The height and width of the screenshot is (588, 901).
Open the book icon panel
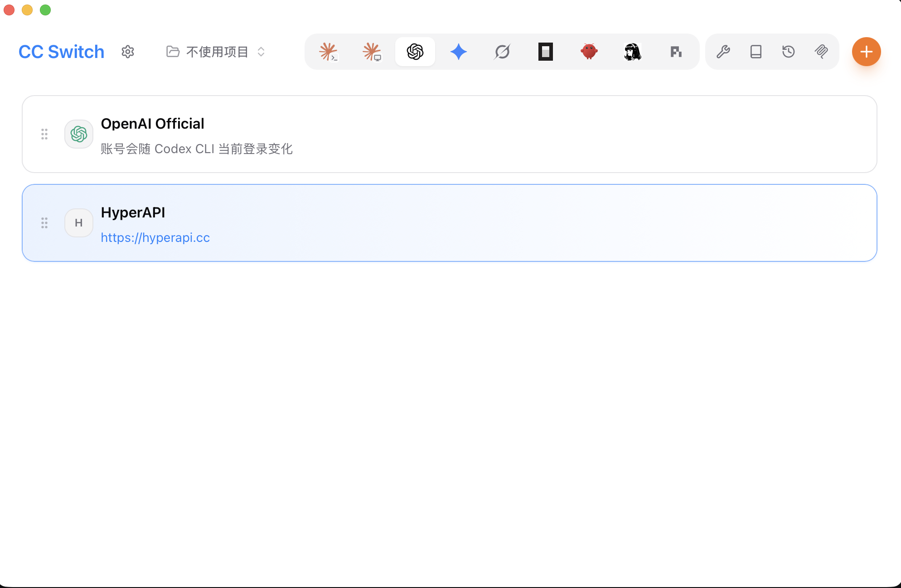[756, 52]
